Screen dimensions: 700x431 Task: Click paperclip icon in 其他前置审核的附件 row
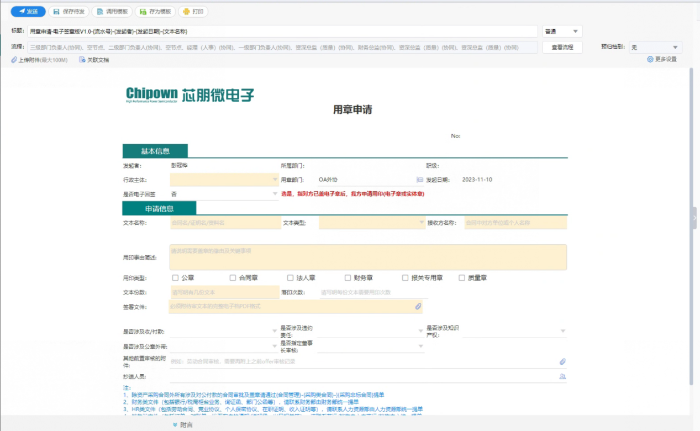click(x=562, y=361)
